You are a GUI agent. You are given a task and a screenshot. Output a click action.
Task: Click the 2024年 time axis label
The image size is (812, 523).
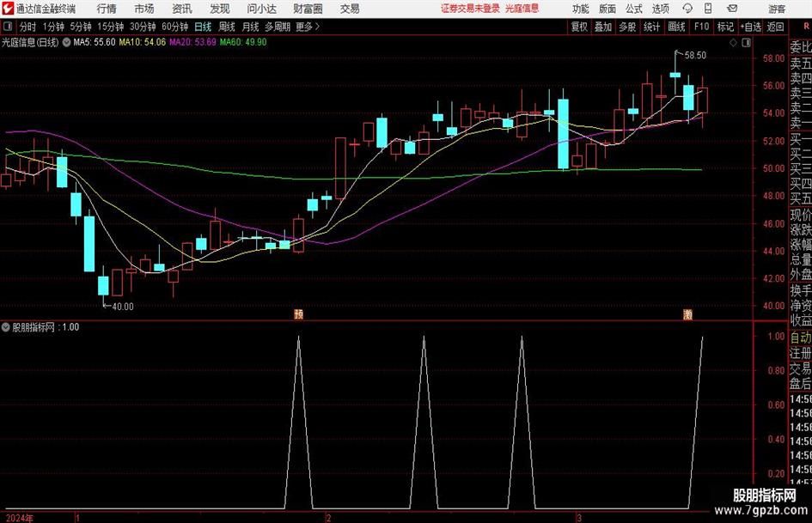pos(19,519)
